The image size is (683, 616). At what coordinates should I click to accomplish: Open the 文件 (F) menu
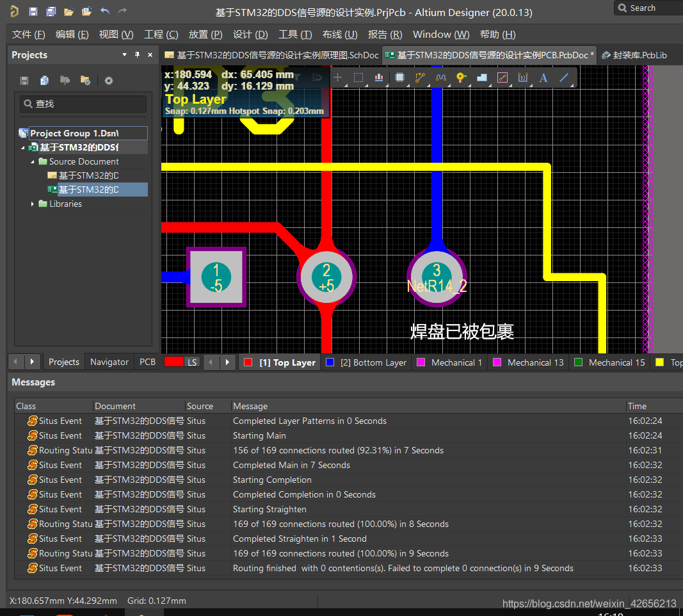tap(28, 35)
